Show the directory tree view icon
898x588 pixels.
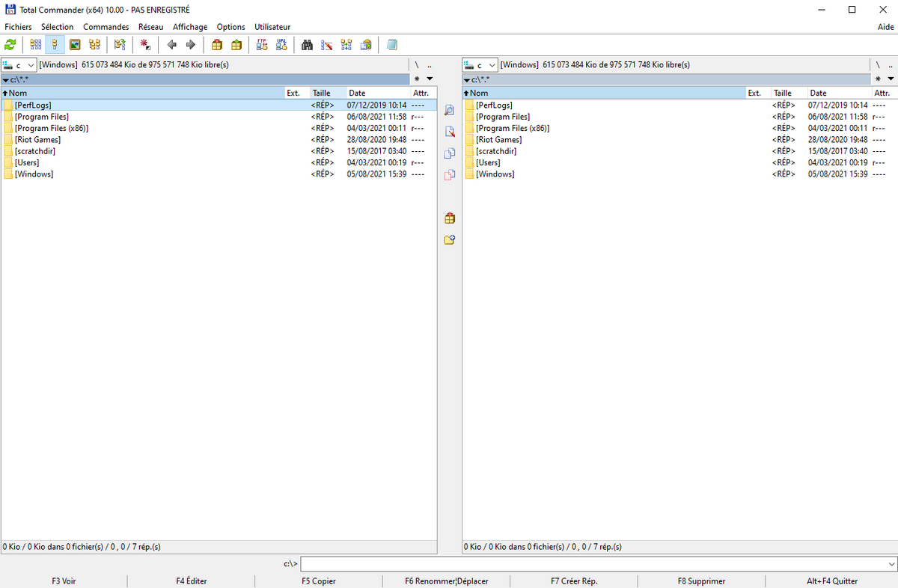click(94, 45)
